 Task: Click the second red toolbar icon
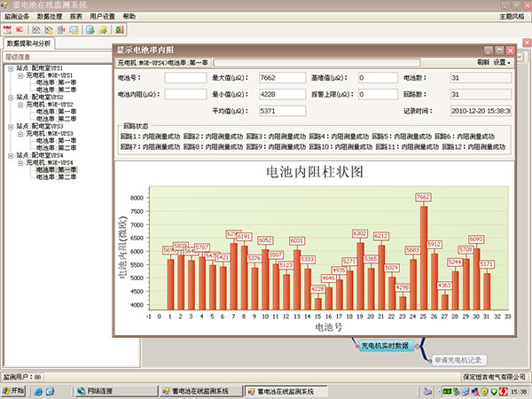tap(20, 29)
